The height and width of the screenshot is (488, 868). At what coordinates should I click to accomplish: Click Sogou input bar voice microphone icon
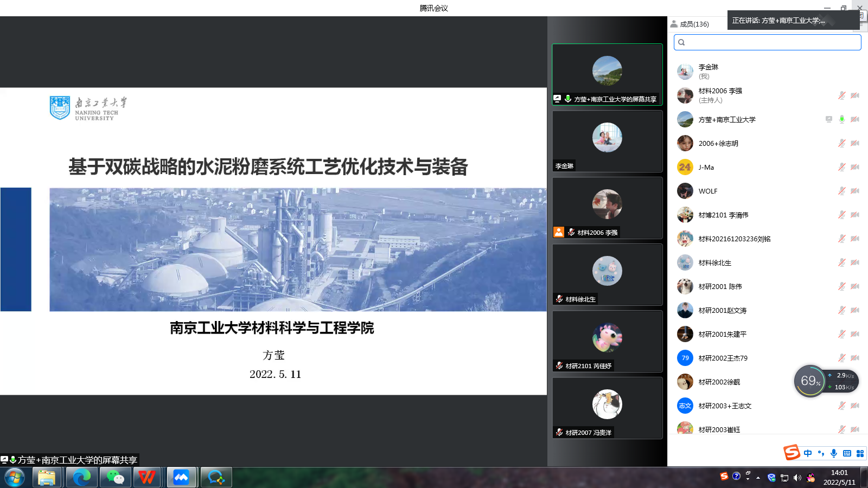(834, 453)
